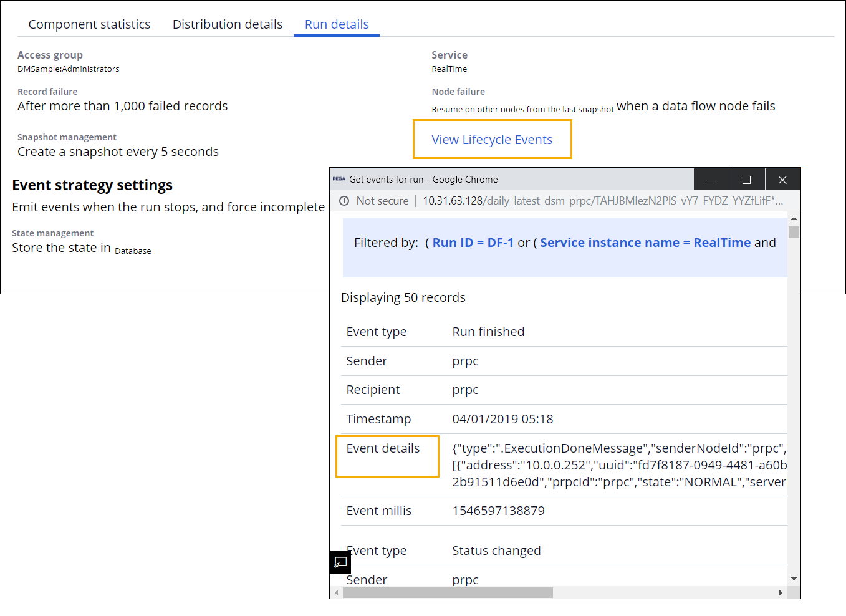Click the vertical scrollbar down arrow

[x=794, y=579]
